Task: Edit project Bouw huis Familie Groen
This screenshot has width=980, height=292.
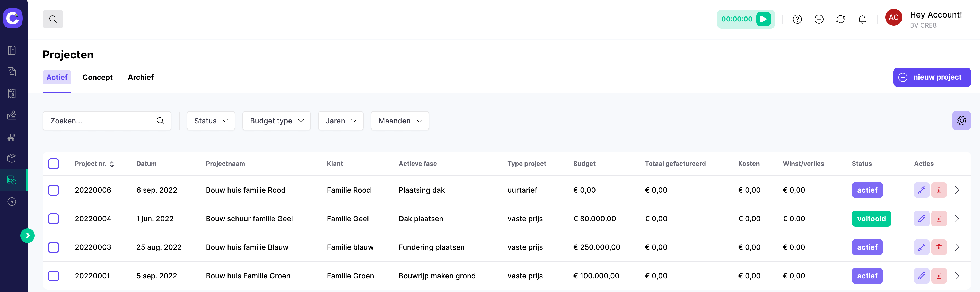Action: (x=921, y=276)
